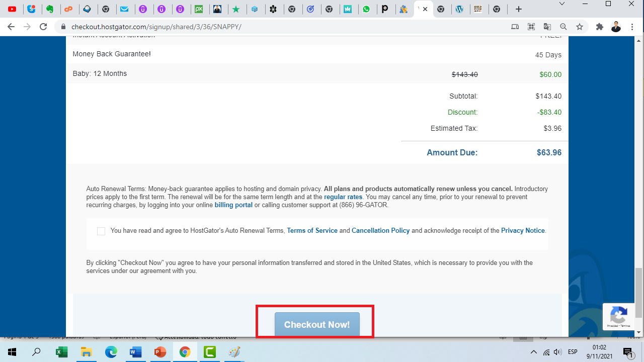The width and height of the screenshot is (644, 362).
Task: Open the Chrome three-dot menu
Action: coord(632,27)
